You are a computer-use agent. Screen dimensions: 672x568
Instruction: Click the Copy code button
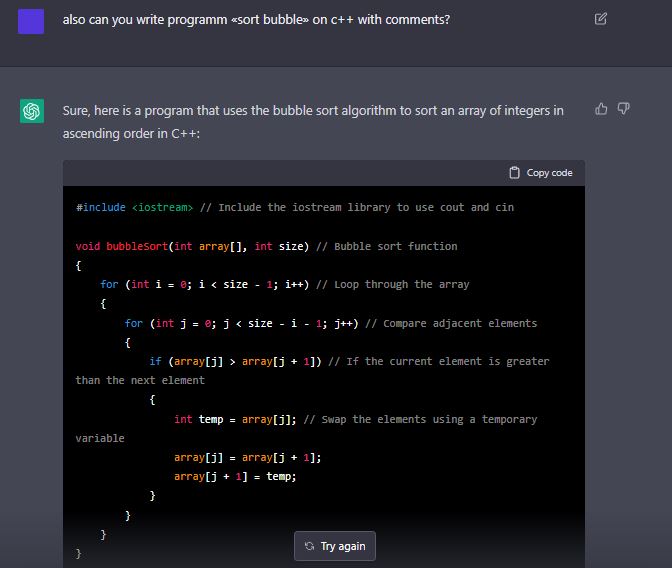pyautogui.click(x=541, y=173)
